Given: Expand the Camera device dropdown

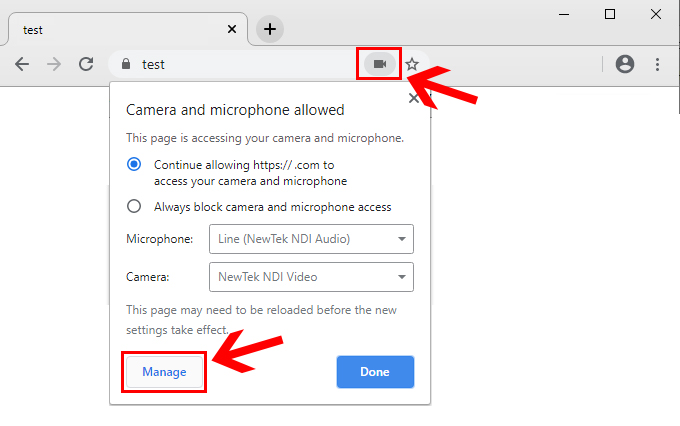Looking at the screenshot, I should point(310,277).
